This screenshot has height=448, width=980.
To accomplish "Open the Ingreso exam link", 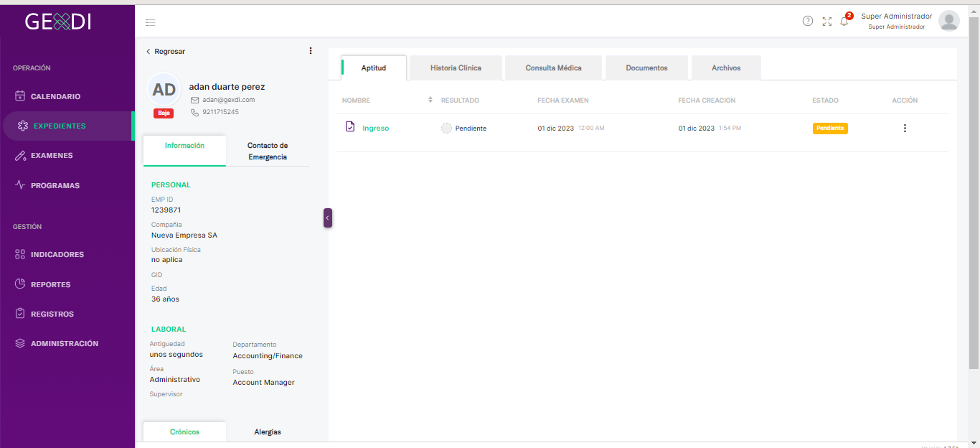I will click(376, 129).
